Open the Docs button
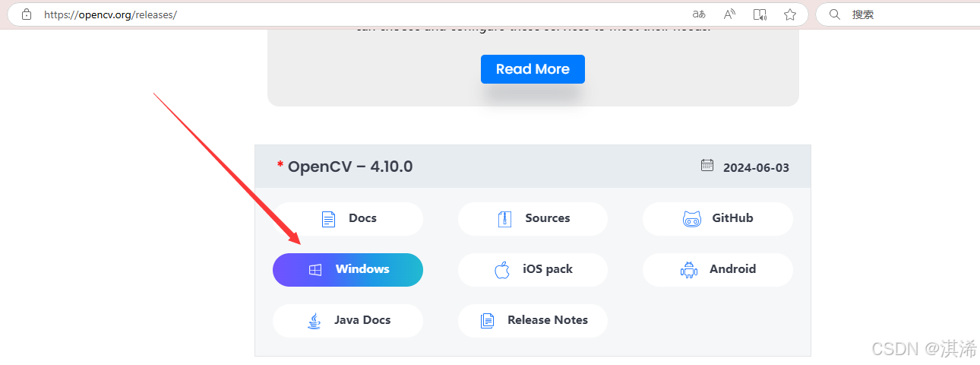The height and width of the screenshot is (365, 980). click(348, 219)
